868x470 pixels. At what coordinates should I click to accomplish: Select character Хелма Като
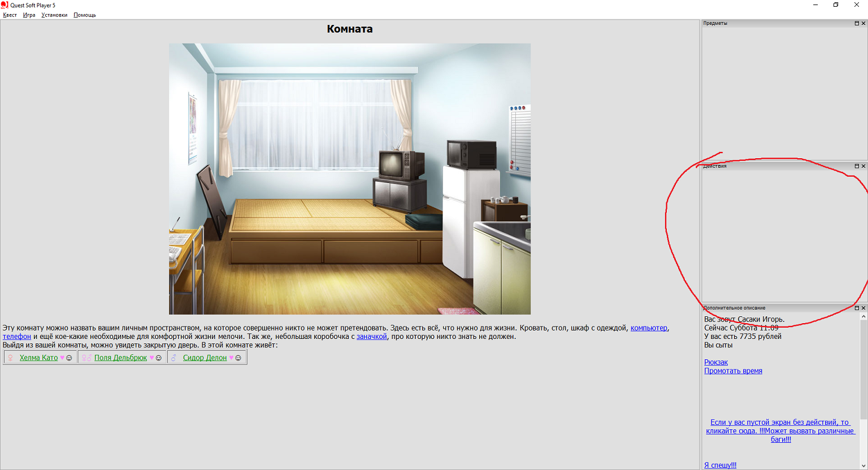tap(38, 358)
